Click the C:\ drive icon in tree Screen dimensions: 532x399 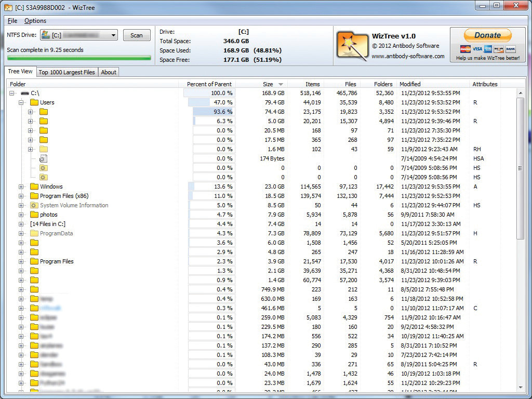pyautogui.click(x=25, y=93)
